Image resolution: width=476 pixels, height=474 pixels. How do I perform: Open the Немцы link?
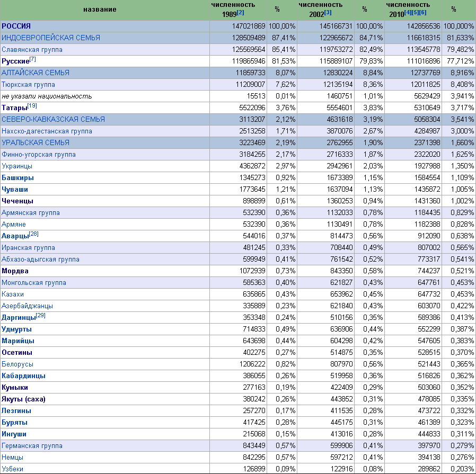pos(12,458)
